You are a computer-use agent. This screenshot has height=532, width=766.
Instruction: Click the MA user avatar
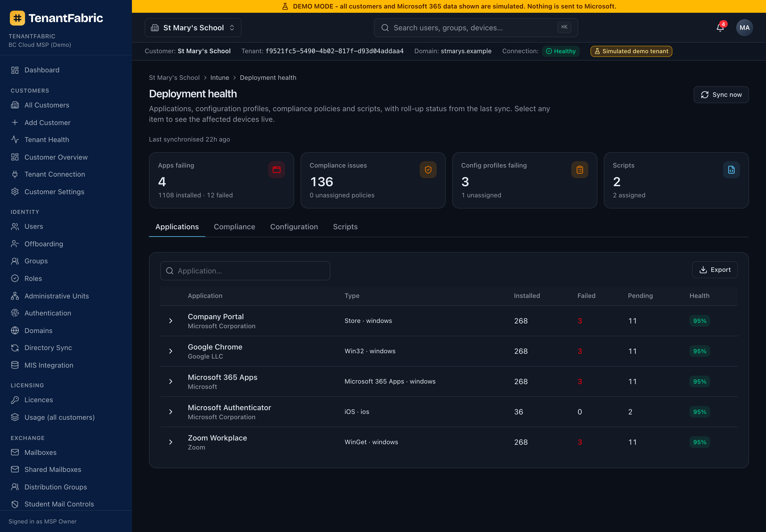point(744,28)
